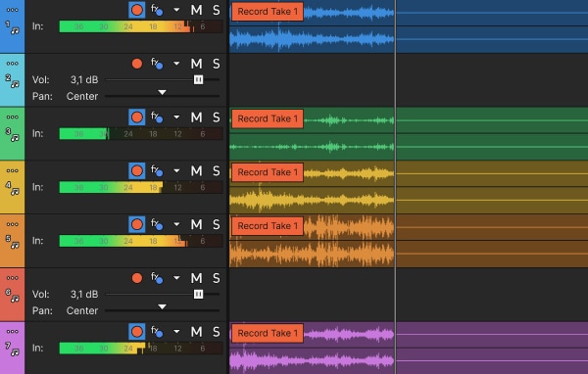Expand track 2 options dropdown arrow
Viewport: 588px width, 374px height.
click(176, 64)
